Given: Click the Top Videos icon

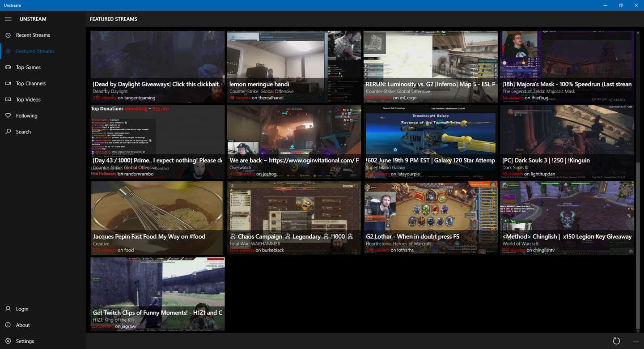Looking at the screenshot, I should tap(8, 100).
